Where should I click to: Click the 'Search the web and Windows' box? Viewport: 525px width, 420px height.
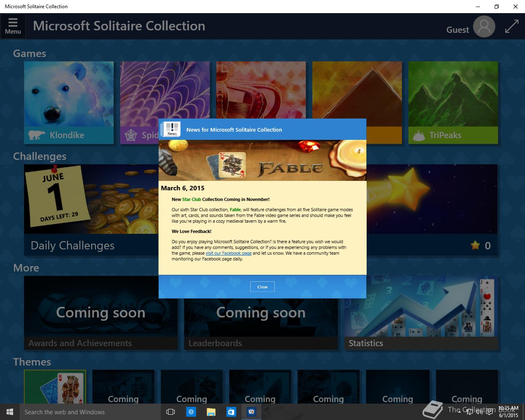89,412
